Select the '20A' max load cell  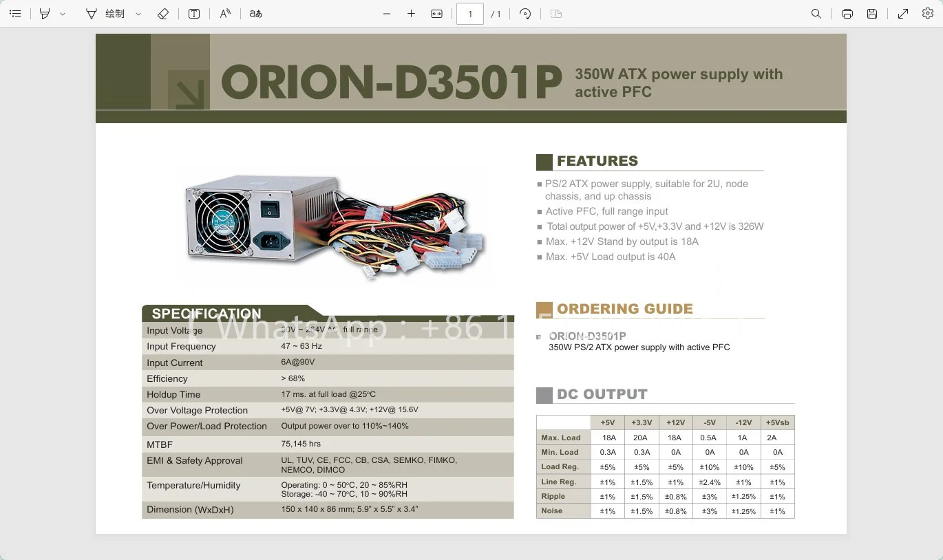coord(641,438)
